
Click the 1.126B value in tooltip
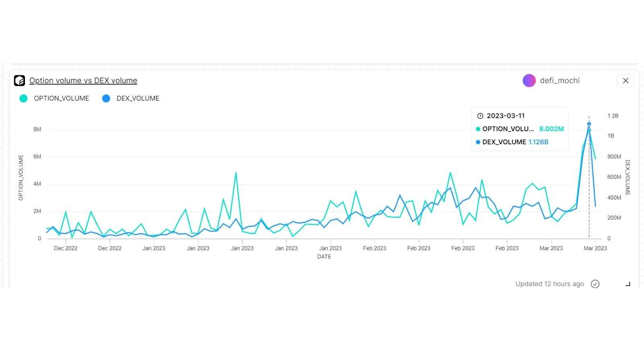[x=538, y=142]
